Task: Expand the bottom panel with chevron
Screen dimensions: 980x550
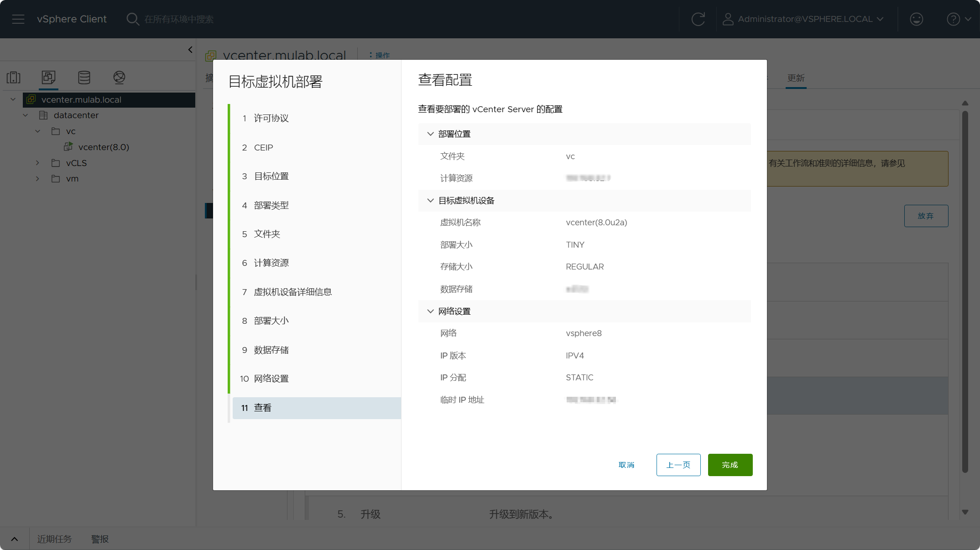Action: [x=15, y=539]
